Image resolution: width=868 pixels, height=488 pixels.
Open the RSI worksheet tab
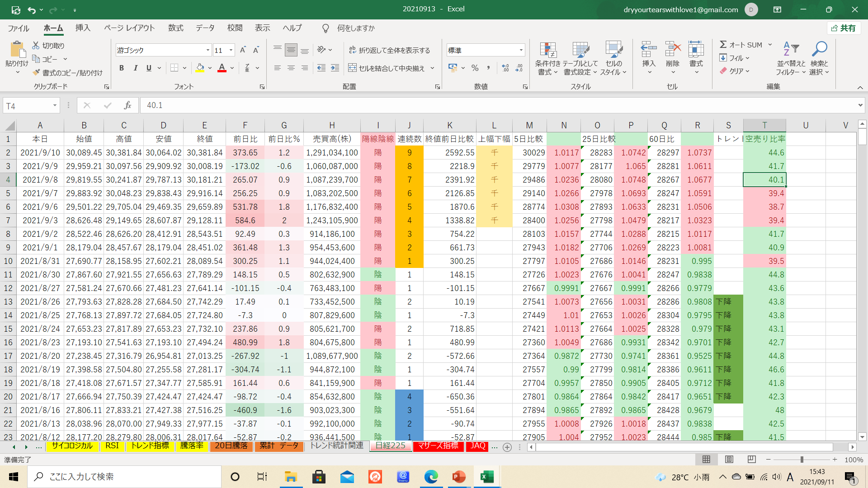(112, 446)
